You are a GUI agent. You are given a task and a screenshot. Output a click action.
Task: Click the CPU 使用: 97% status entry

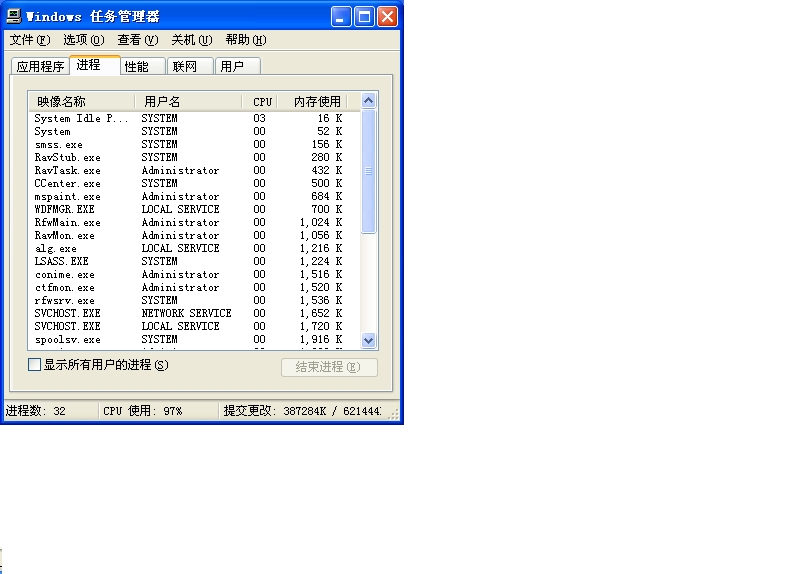click(x=158, y=411)
